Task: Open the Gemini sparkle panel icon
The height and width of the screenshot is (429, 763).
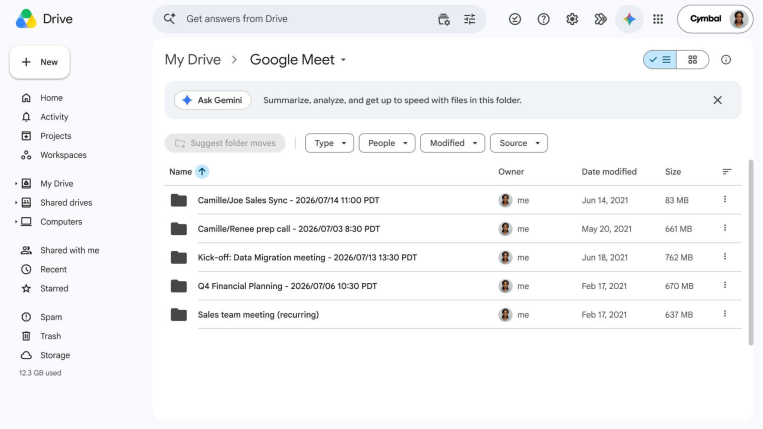Action: point(629,19)
